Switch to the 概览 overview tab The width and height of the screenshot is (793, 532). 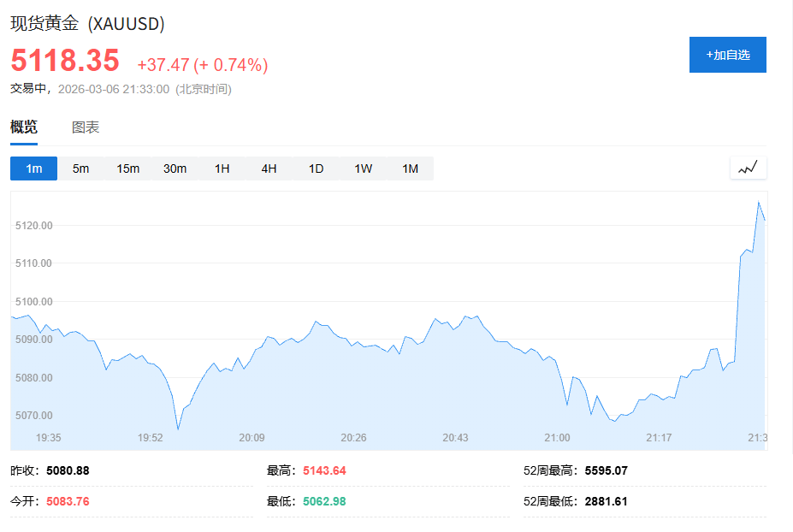click(x=24, y=127)
